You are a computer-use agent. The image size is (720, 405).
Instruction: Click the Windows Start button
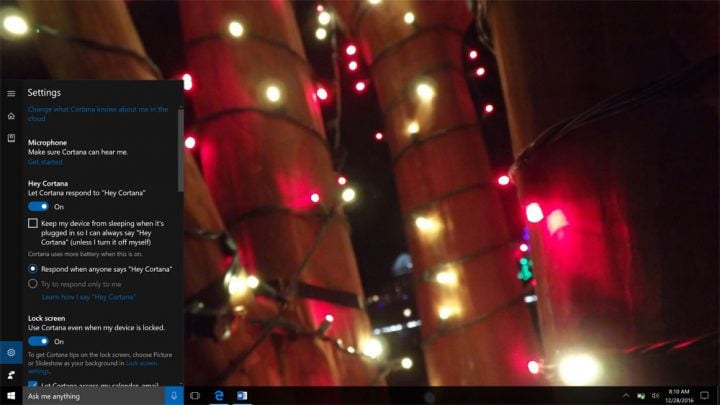click(11, 395)
